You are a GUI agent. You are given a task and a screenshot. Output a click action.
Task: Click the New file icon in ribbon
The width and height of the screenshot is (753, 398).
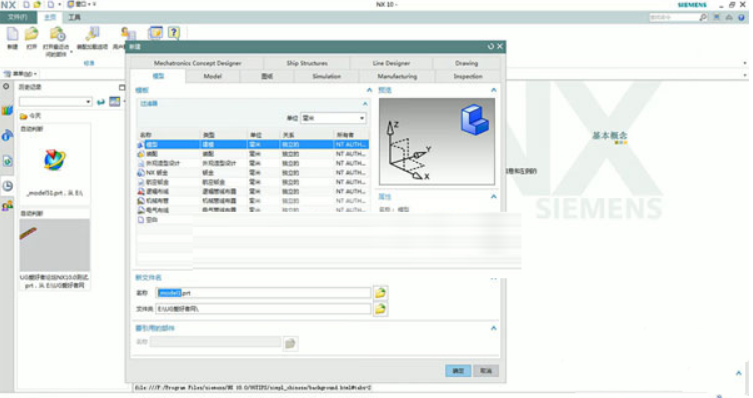(x=12, y=34)
